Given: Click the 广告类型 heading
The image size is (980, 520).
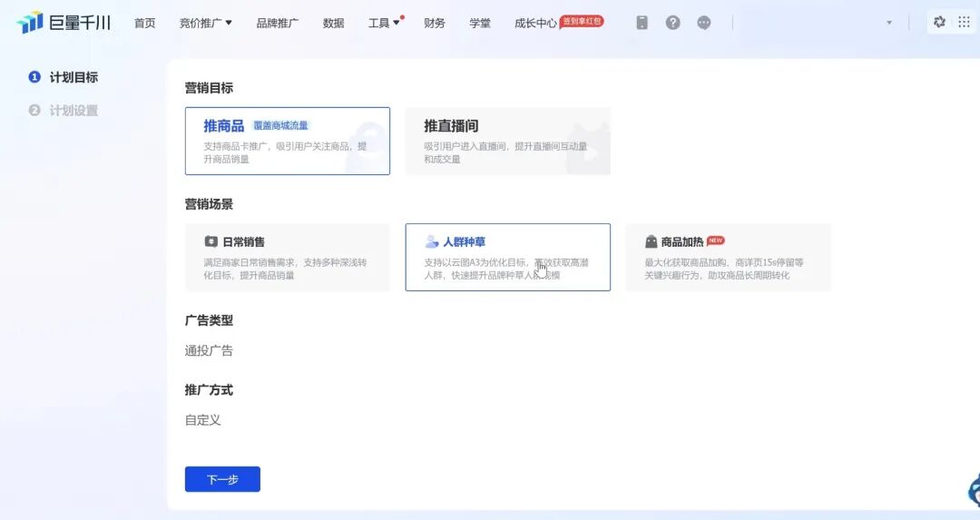Looking at the screenshot, I should [x=209, y=320].
